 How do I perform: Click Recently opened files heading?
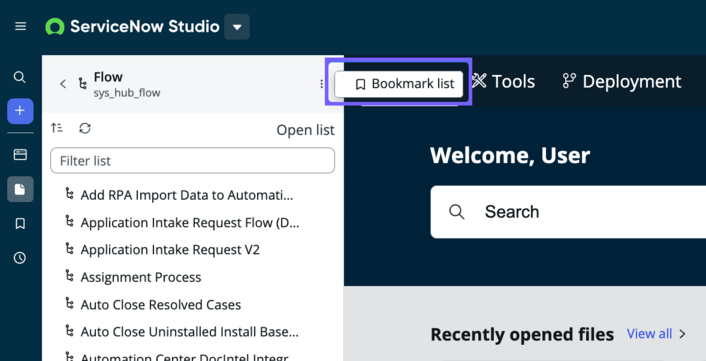point(522,334)
